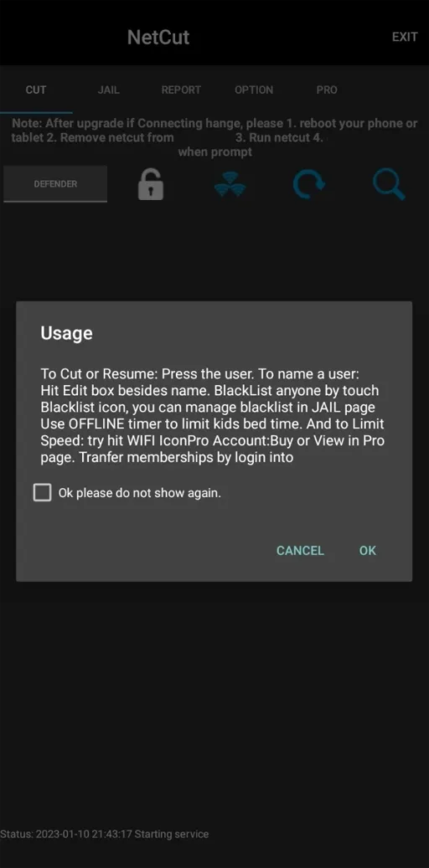Viewport: 429px width, 868px height.
Task: Click the 'Ok please do not show again' label
Action: pyautogui.click(x=140, y=493)
